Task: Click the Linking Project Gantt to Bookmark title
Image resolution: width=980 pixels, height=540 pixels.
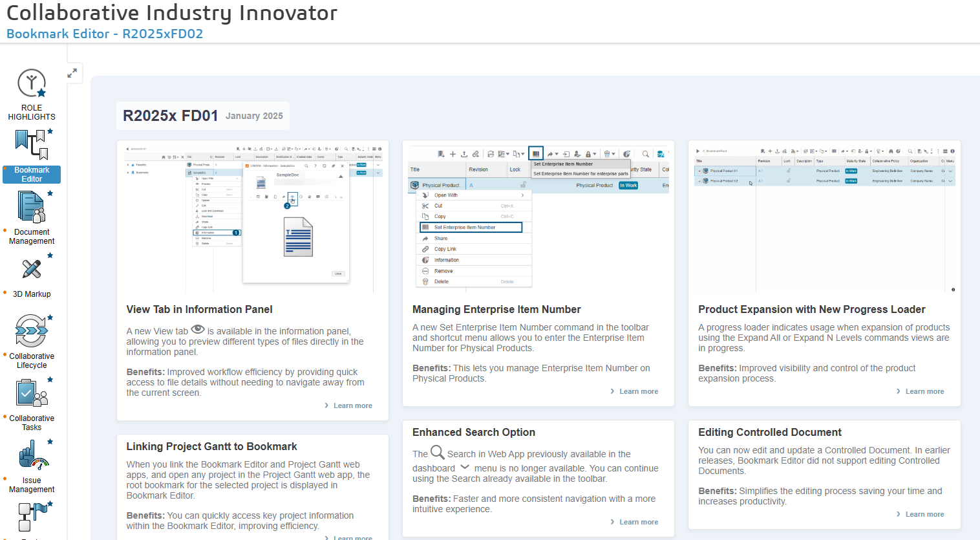Action: coord(211,446)
